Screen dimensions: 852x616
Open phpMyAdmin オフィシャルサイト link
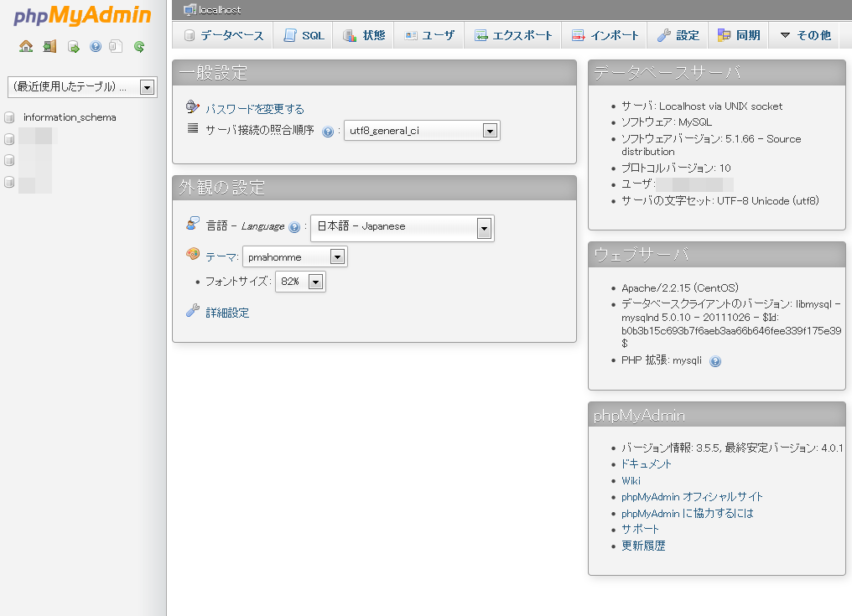tap(692, 497)
